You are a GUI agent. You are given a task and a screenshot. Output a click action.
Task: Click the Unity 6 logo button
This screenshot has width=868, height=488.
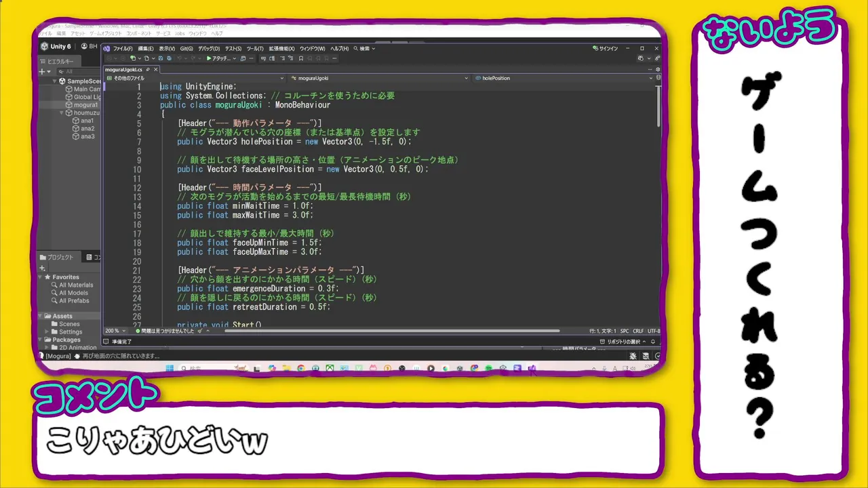[56, 47]
